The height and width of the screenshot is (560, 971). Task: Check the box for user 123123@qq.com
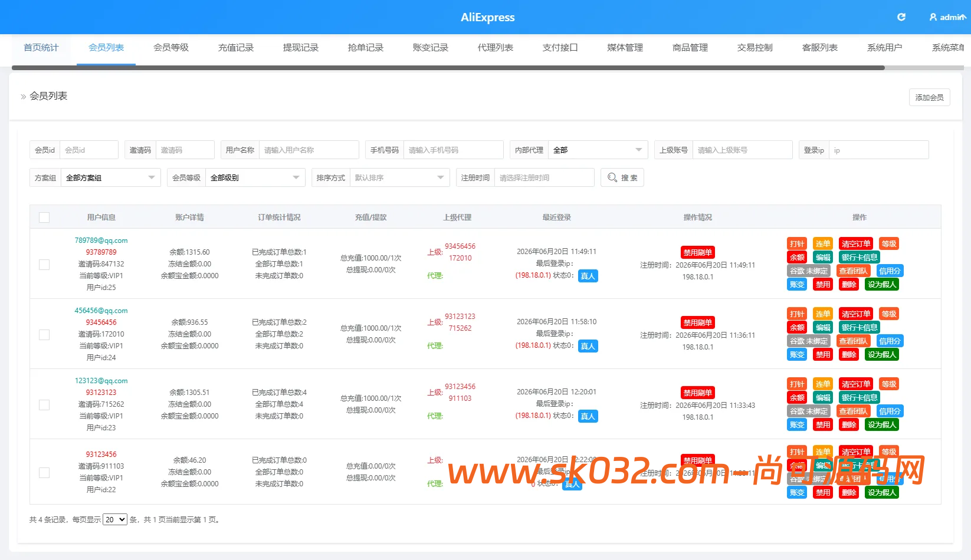(x=44, y=405)
